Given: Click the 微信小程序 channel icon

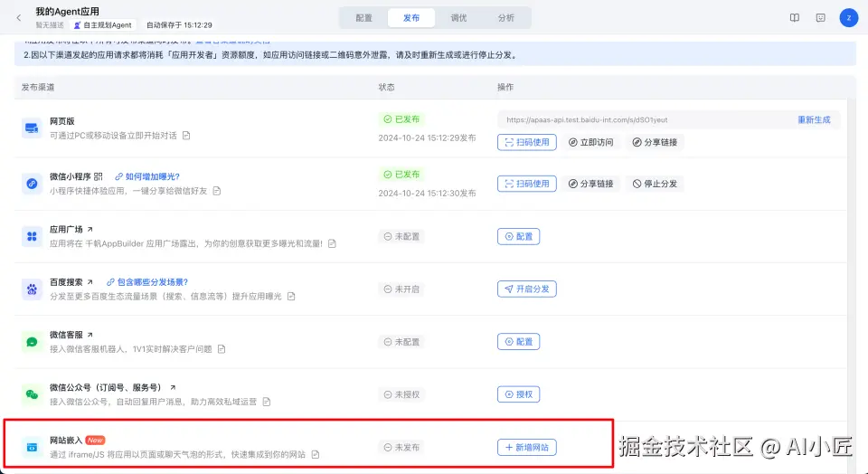Looking at the screenshot, I should tap(33, 184).
